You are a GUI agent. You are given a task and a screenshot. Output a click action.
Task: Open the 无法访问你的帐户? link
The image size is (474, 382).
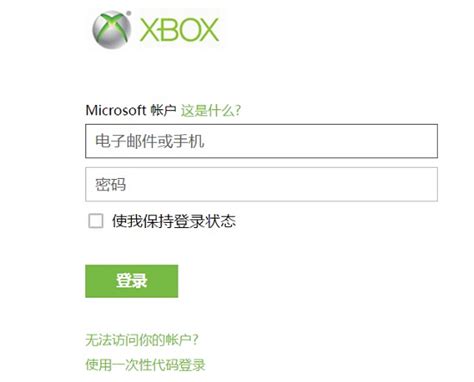tap(142, 340)
